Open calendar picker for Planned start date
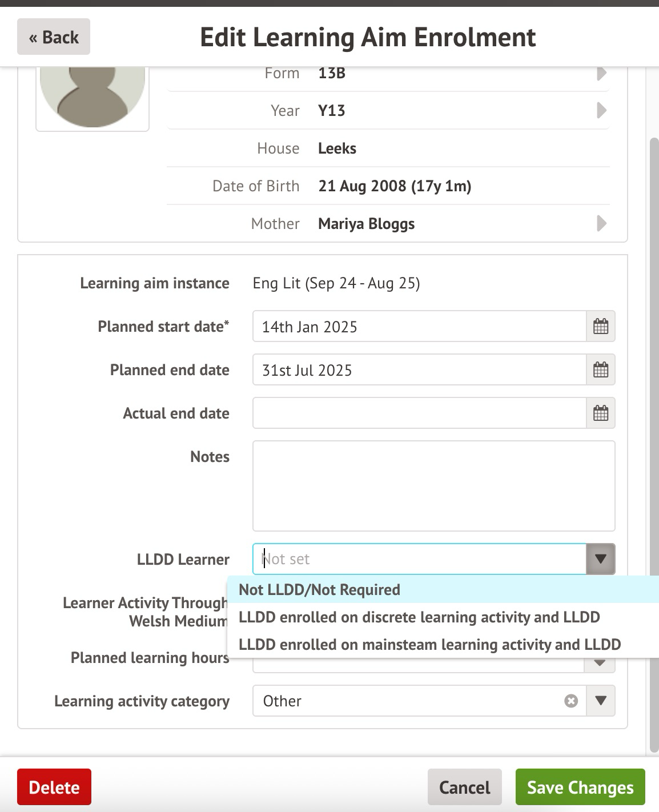The image size is (659, 812). [600, 327]
